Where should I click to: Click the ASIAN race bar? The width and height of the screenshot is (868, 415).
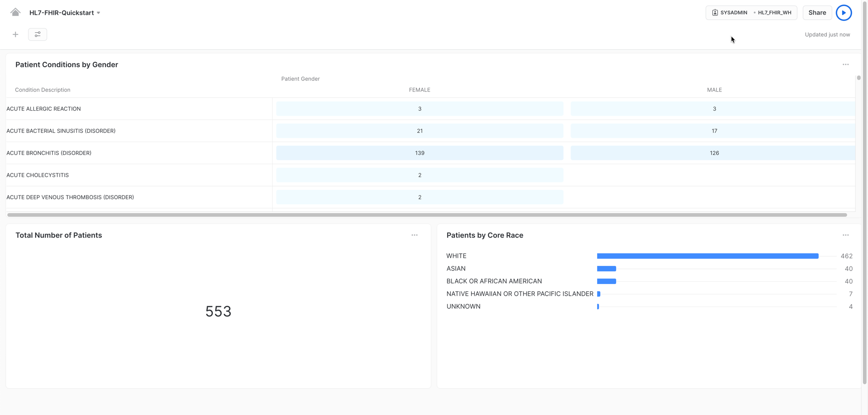point(606,269)
